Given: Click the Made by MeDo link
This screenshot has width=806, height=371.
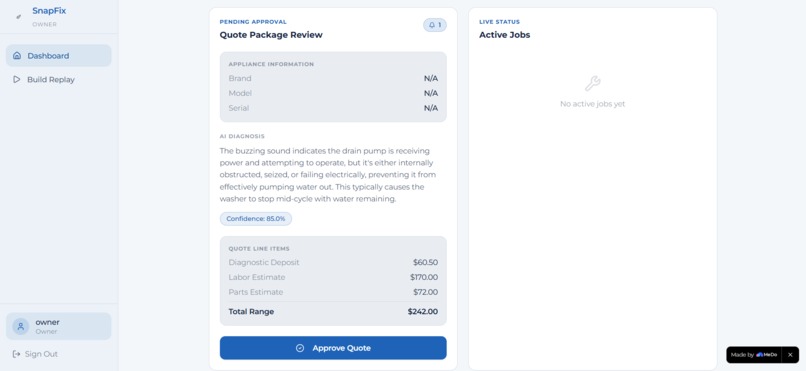Looking at the screenshot, I should [754, 355].
